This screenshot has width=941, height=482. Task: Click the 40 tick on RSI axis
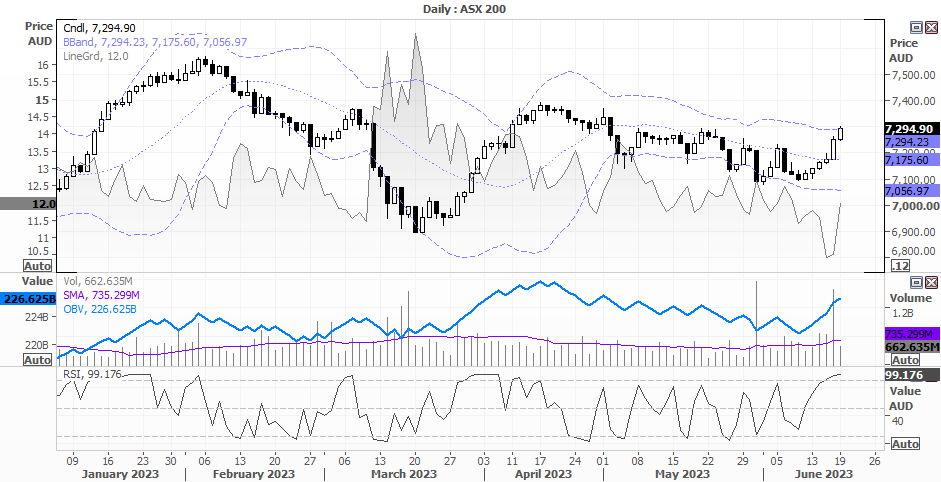coord(898,421)
